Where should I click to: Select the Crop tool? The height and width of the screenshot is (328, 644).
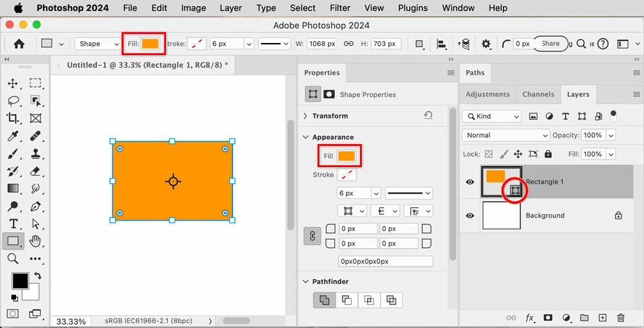13,118
